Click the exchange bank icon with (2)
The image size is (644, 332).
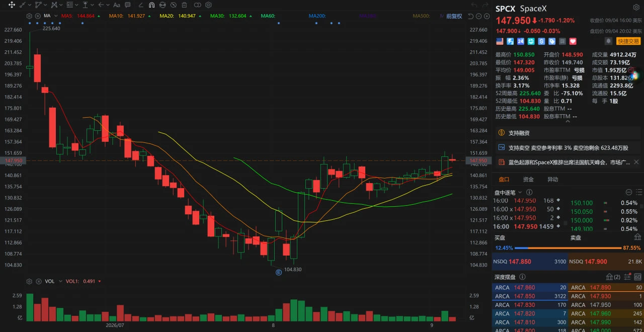(x=613, y=277)
